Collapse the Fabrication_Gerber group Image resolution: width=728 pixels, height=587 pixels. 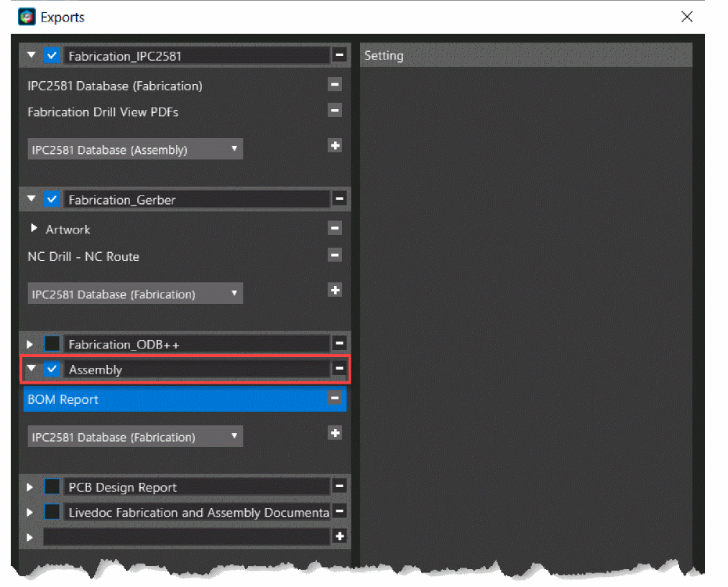tap(31, 199)
